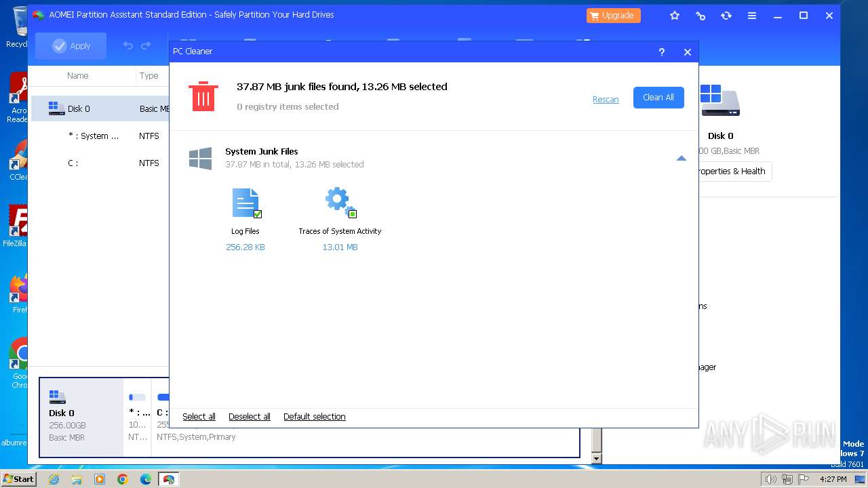This screenshot has height=488, width=868.
Task: Click the '256.28 KB' Log Files size
Action: pyautogui.click(x=245, y=247)
